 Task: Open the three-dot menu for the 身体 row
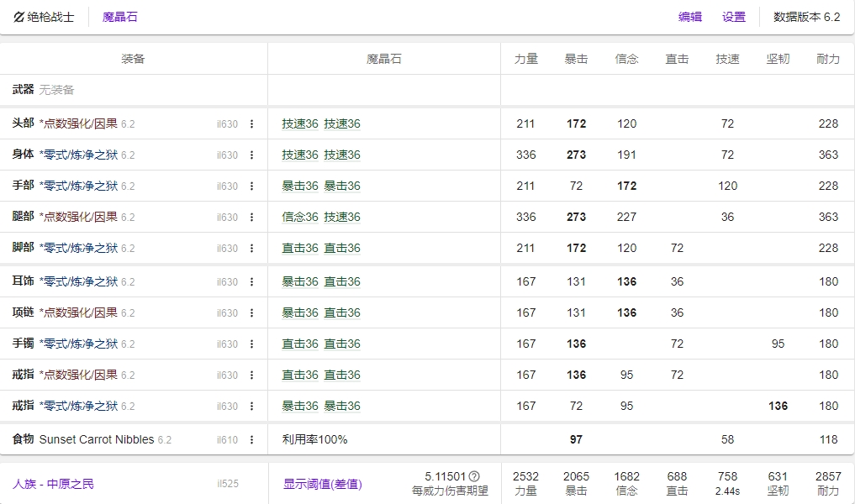[x=251, y=155]
